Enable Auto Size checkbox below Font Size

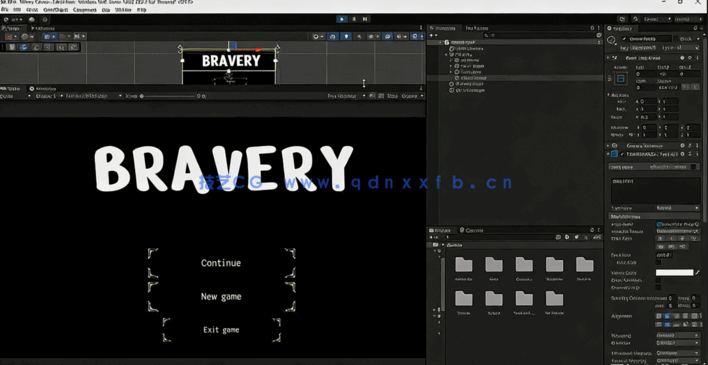658,262
